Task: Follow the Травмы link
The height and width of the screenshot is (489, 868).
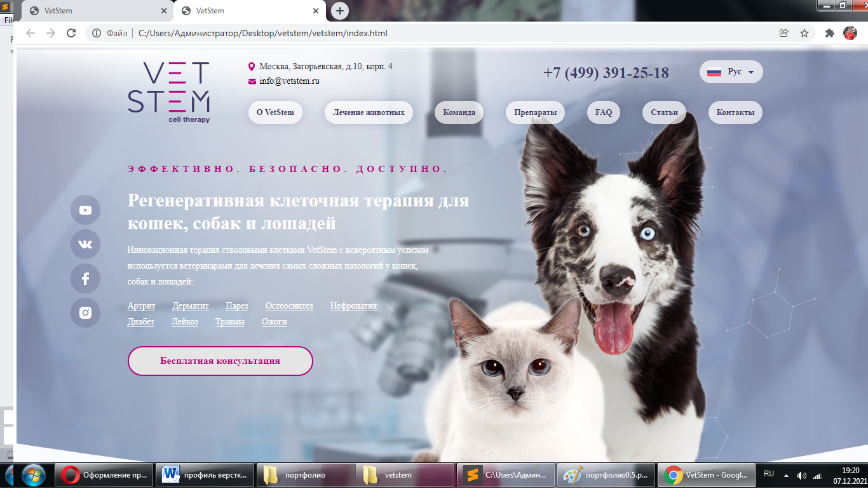Action: coord(230,322)
